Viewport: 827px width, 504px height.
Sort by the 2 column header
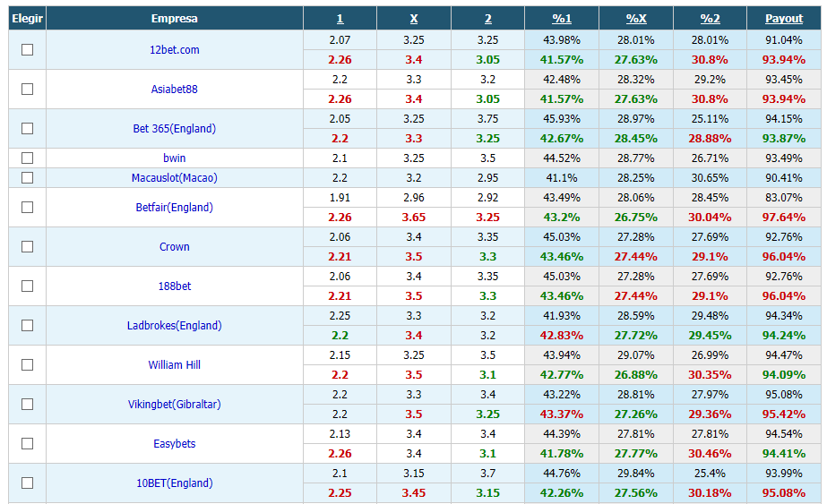click(487, 19)
